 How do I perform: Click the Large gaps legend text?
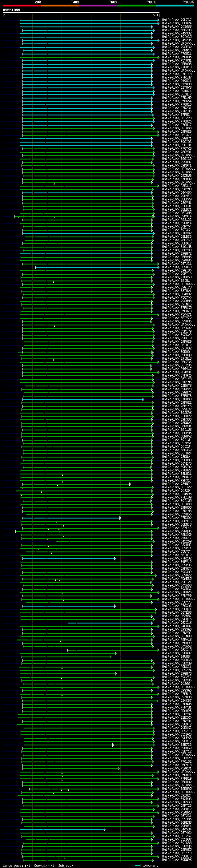[38, 866]
